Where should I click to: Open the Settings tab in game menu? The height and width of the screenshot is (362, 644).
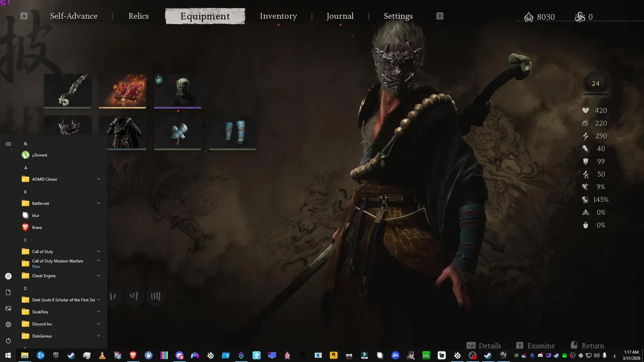398,16
